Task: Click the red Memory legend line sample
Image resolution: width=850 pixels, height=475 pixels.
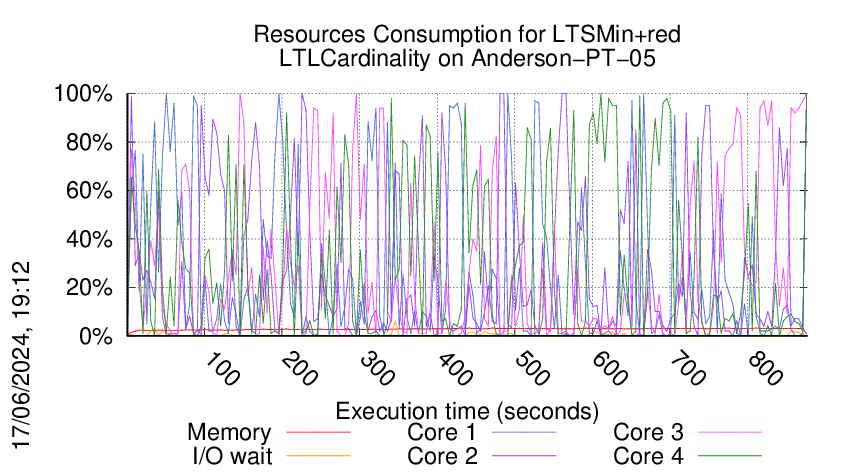Action: click(x=318, y=432)
